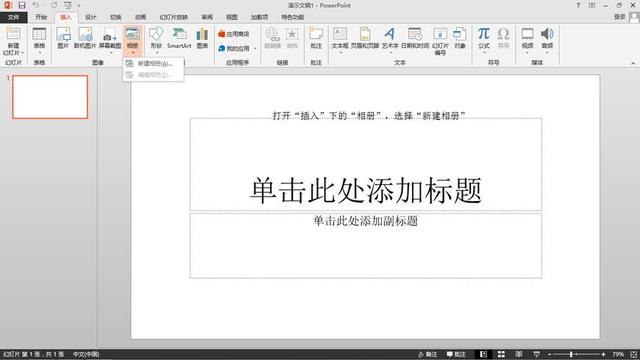Viewport: 640px width, 360px height.
Task: Collapse the ribbon with the arrow
Action: pyautogui.click(x=633, y=63)
